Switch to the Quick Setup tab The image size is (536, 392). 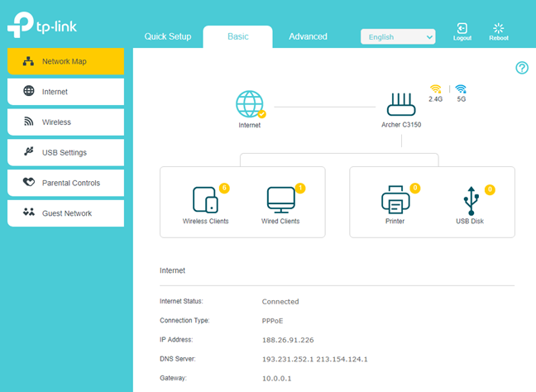pyautogui.click(x=168, y=36)
